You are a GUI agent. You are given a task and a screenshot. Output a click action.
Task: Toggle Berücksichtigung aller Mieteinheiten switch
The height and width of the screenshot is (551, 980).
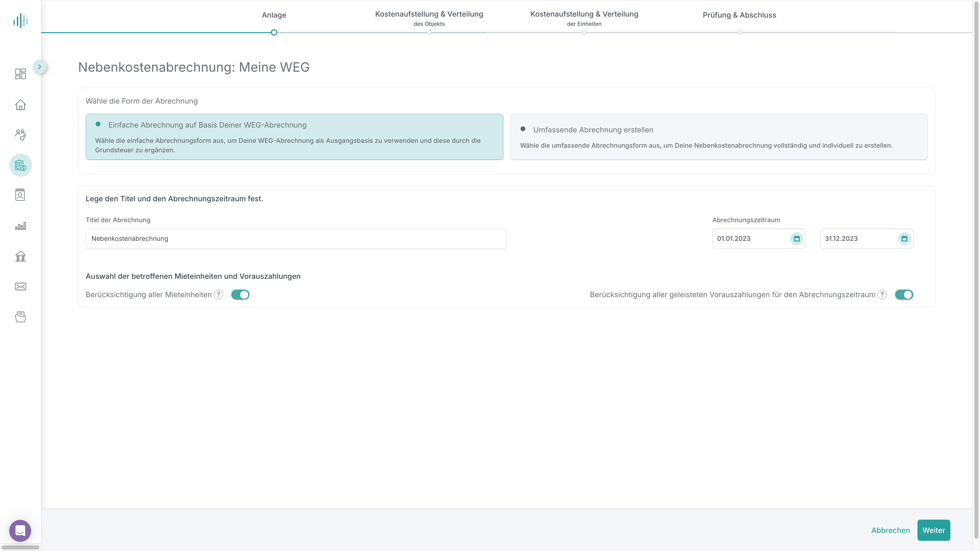point(240,295)
